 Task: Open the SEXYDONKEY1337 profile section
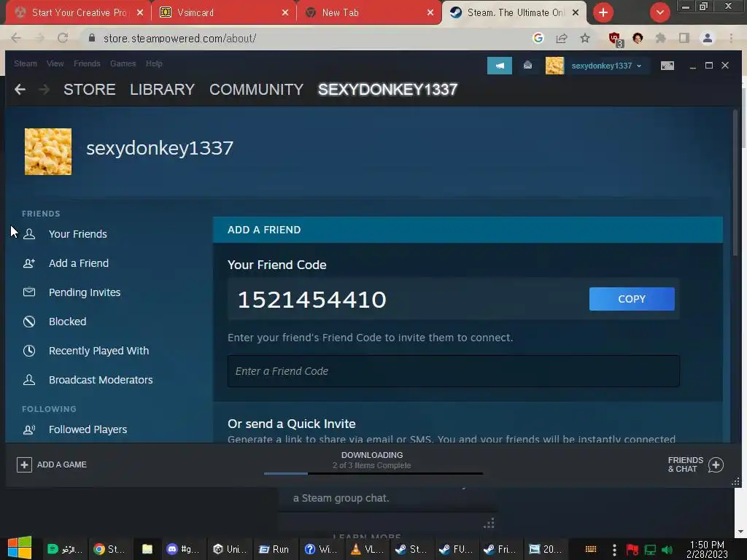coord(388,90)
